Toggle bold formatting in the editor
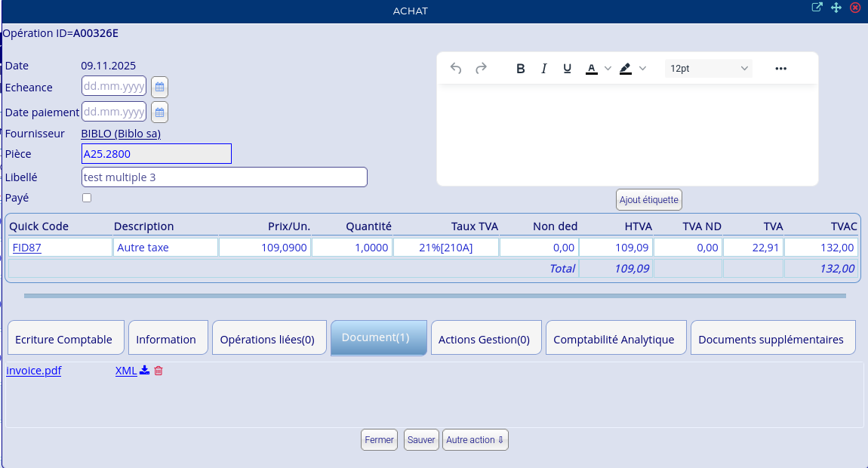Image resolution: width=868 pixels, height=468 pixels. [x=520, y=69]
